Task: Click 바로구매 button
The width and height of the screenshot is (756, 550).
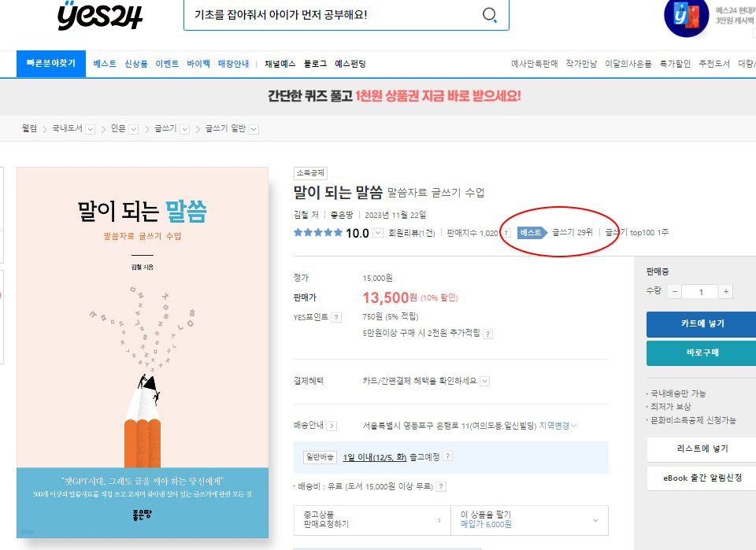Action: pyautogui.click(x=702, y=353)
